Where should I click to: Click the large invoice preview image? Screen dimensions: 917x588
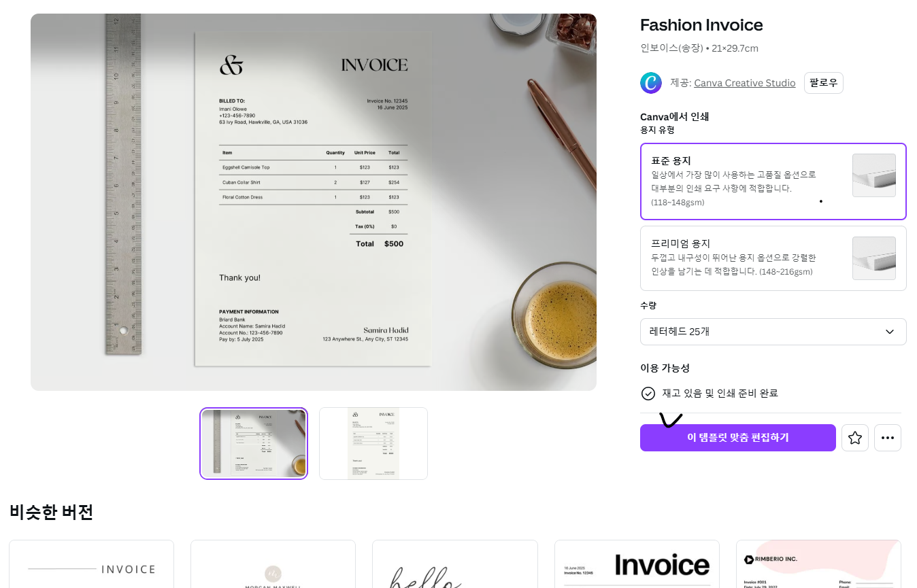pos(314,202)
